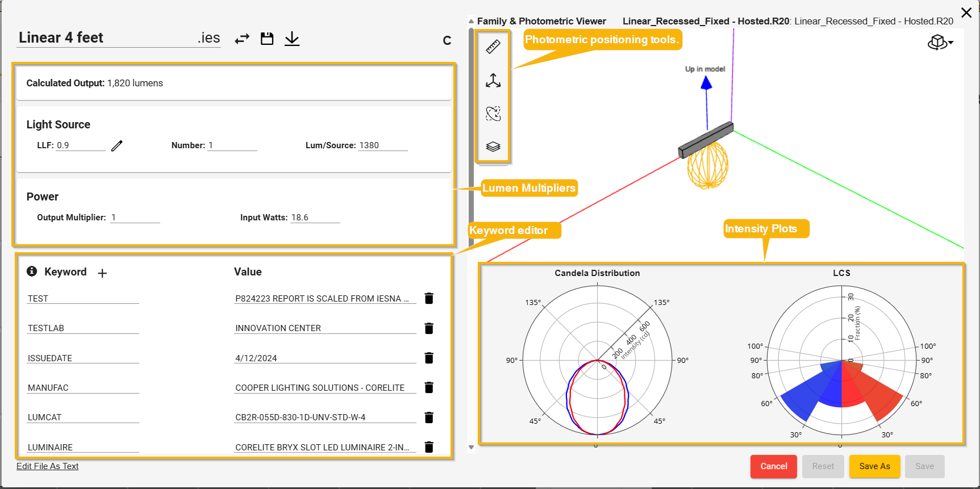Click the Input Watts field 18.6
980x489 pixels.
click(x=315, y=218)
